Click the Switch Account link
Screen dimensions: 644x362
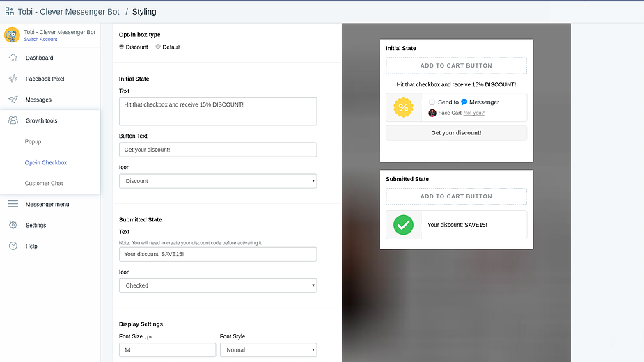coord(40,40)
